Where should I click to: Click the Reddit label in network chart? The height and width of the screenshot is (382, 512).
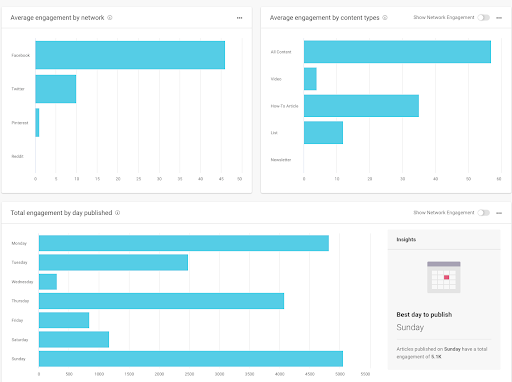coord(17,156)
